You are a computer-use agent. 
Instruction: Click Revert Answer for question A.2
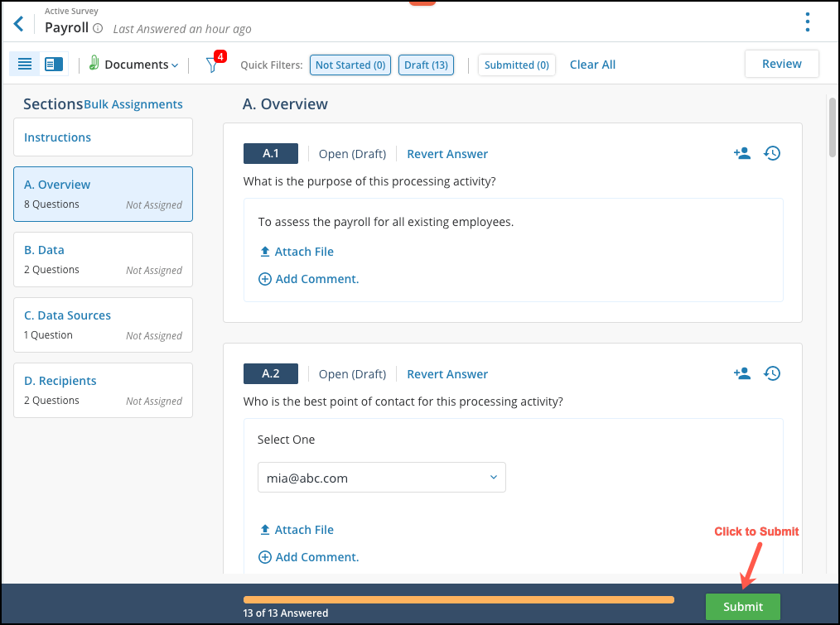447,374
